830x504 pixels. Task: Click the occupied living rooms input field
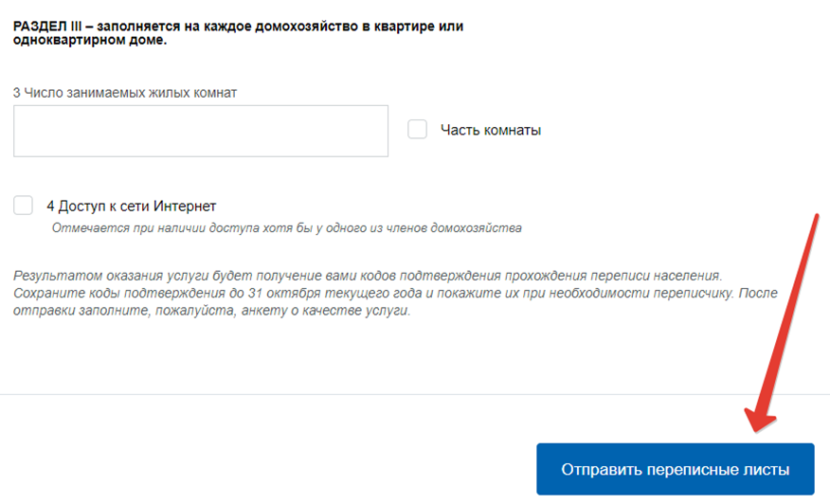[201, 131]
